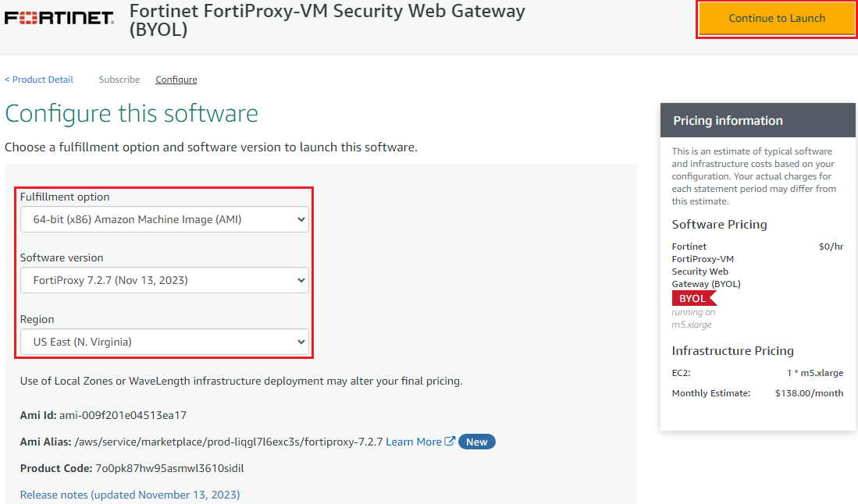Open the Release notes link

tap(130, 495)
